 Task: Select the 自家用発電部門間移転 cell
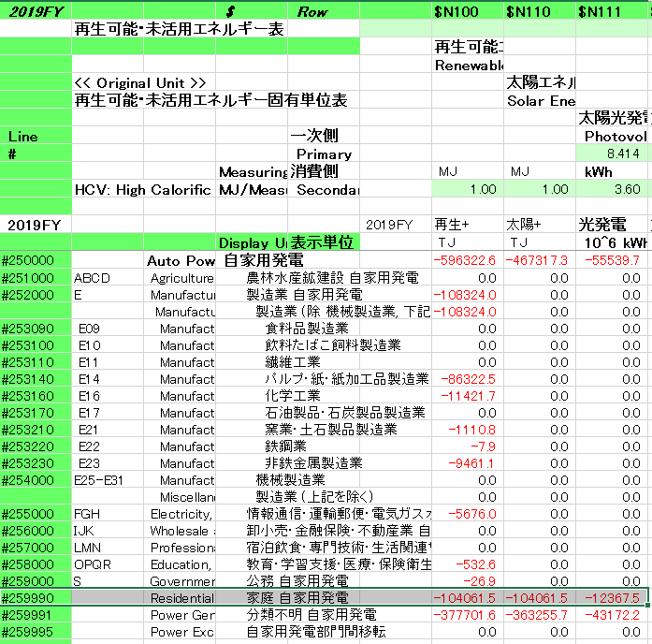click(316, 632)
